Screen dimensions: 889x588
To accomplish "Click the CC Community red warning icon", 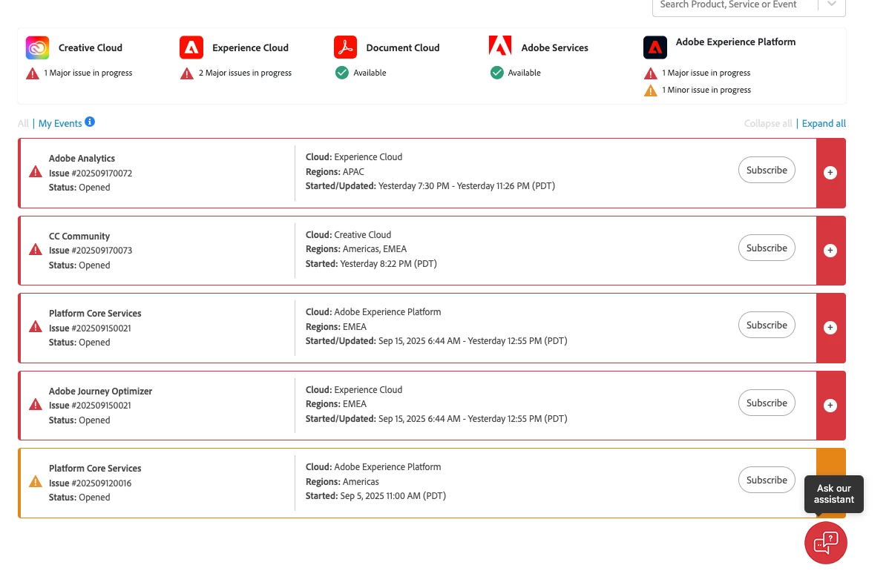I will click(36, 250).
